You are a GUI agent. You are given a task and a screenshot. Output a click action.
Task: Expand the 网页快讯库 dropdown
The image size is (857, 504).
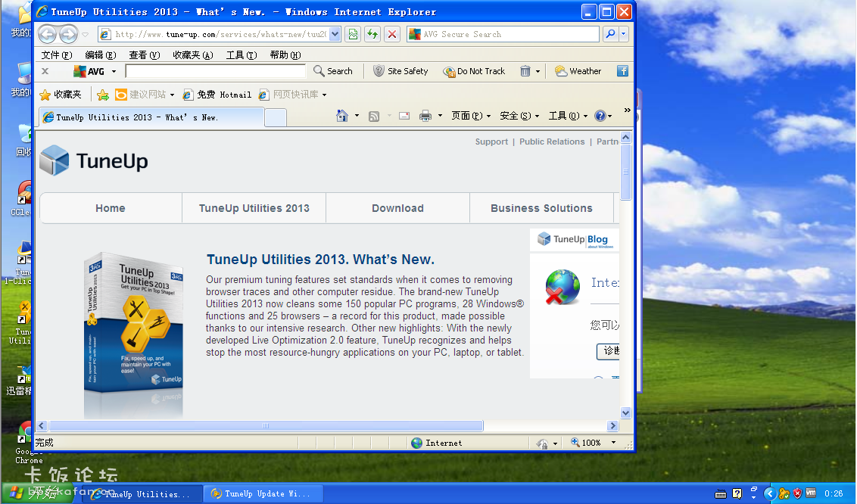pos(324,95)
